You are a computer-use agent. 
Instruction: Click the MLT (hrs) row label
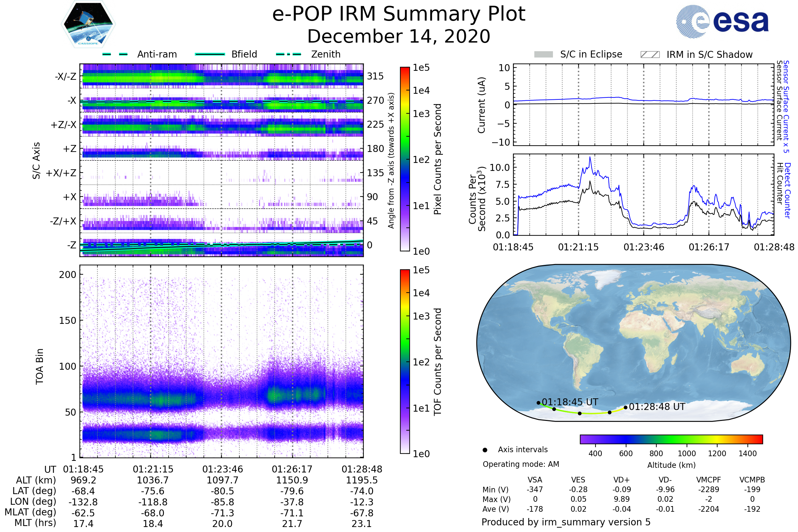point(35,523)
